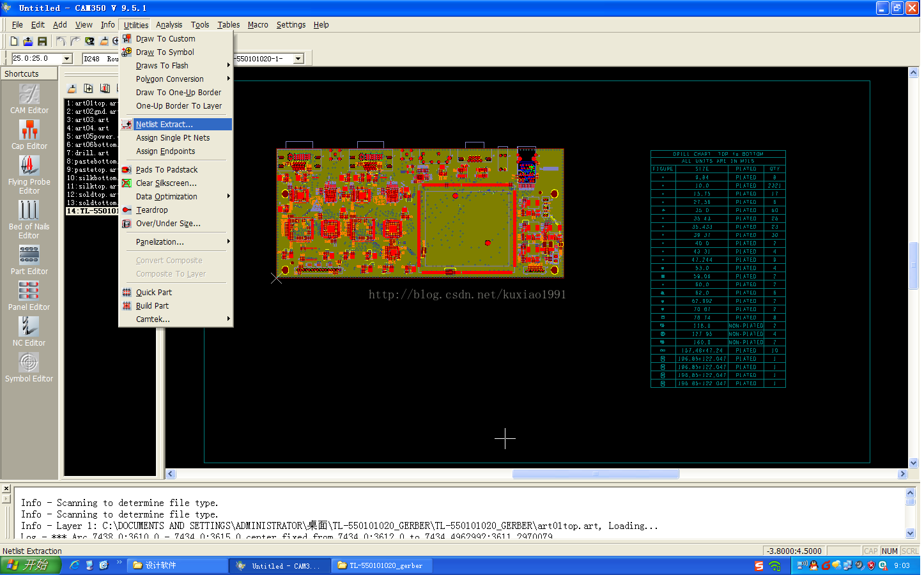Choose Netlist Extract from the Utilities menu

[x=164, y=125]
